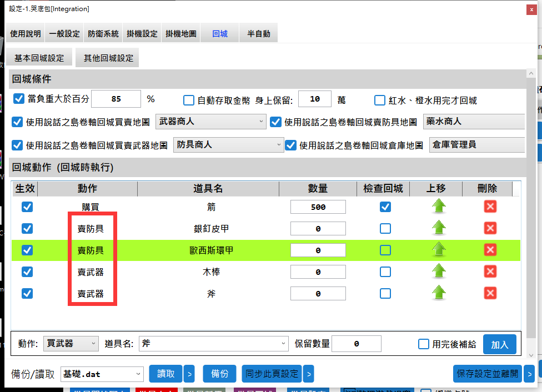The image size is (542, 392).
Task: Expand the 動作 買武器 dropdown
Action: 71,344
